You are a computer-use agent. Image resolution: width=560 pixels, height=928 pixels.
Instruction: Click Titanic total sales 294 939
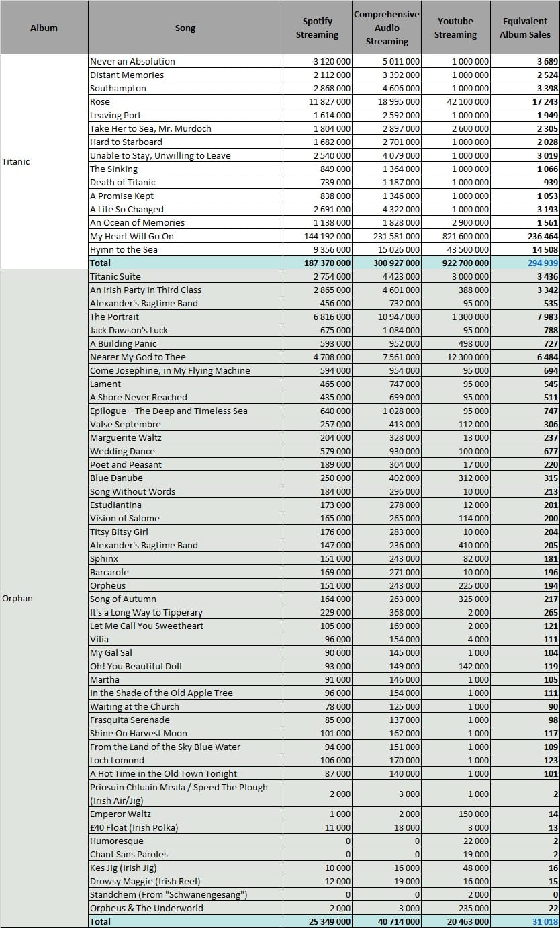(x=541, y=263)
